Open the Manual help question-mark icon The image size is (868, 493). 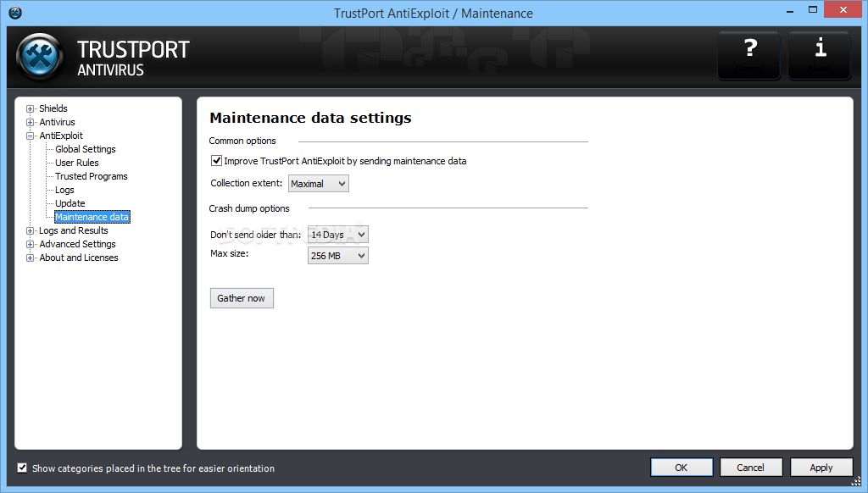(749, 55)
